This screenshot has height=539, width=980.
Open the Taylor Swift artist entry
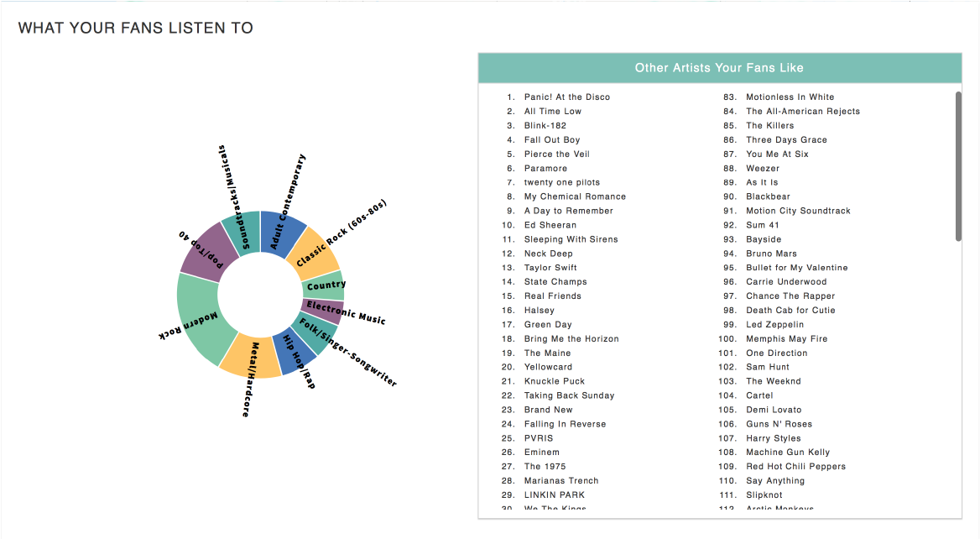click(x=550, y=268)
